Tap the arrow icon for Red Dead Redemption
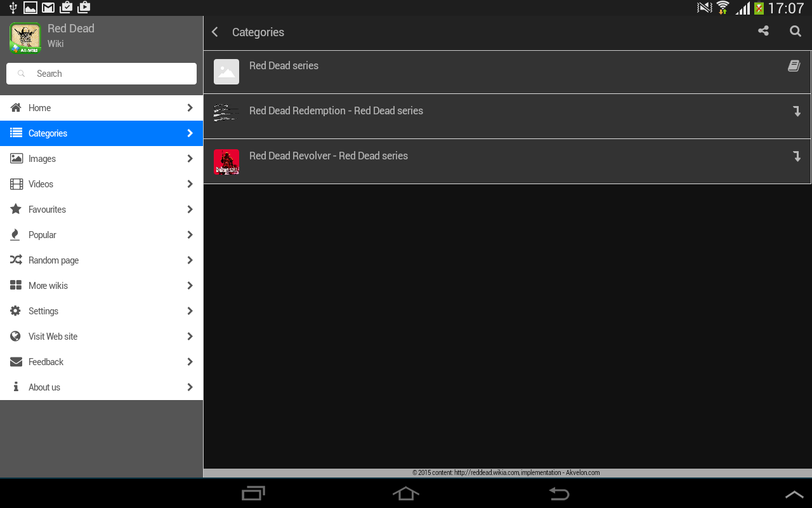 pos(797,111)
